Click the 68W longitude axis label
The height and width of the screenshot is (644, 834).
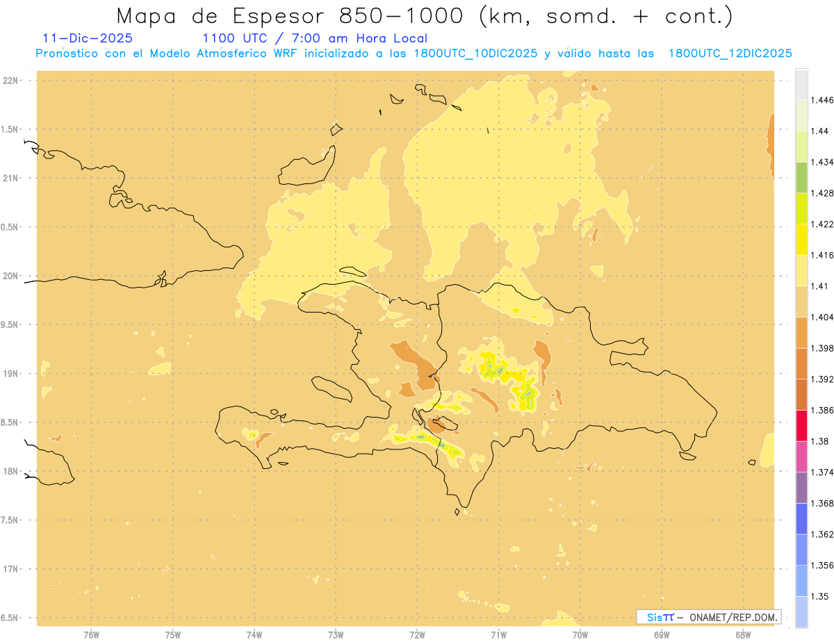(743, 635)
